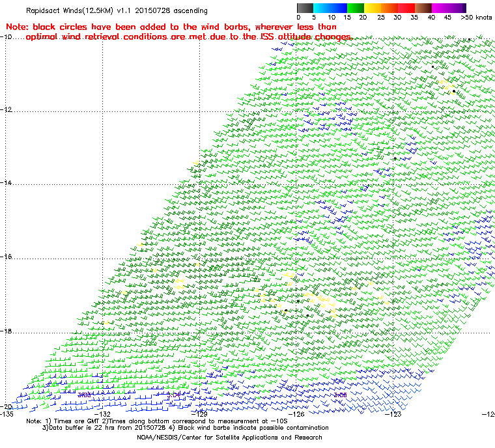Click the '-126' longitude axis label

[x=296, y=414]
